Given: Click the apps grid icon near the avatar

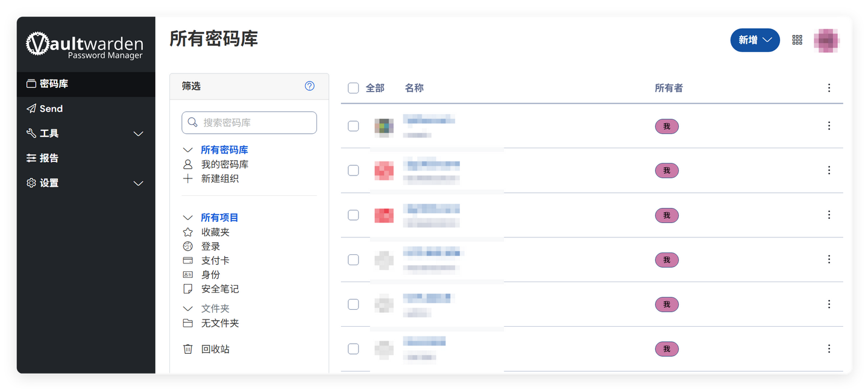Looking at the screenshot, I should (797, 40).
